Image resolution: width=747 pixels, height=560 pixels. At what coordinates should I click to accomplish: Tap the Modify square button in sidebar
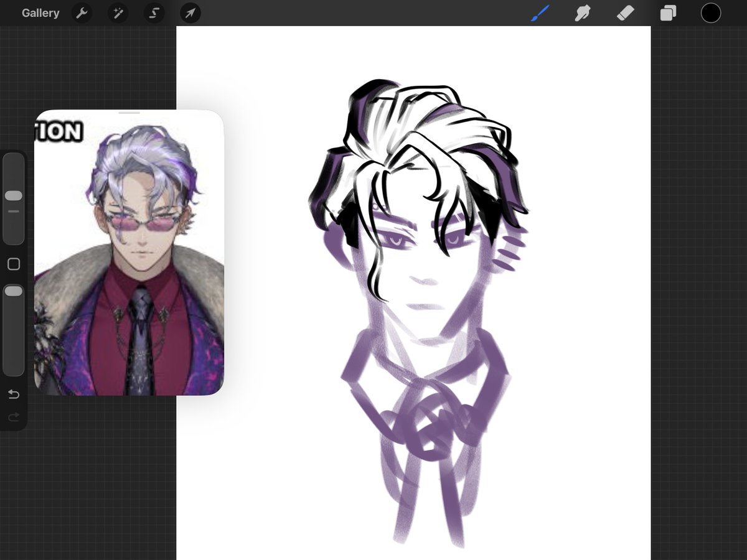click(13, 264)
